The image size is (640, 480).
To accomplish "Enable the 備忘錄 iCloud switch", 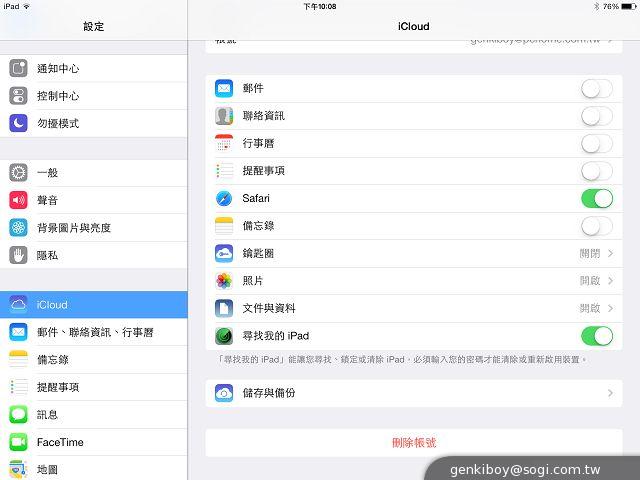I will coord(597,226).
